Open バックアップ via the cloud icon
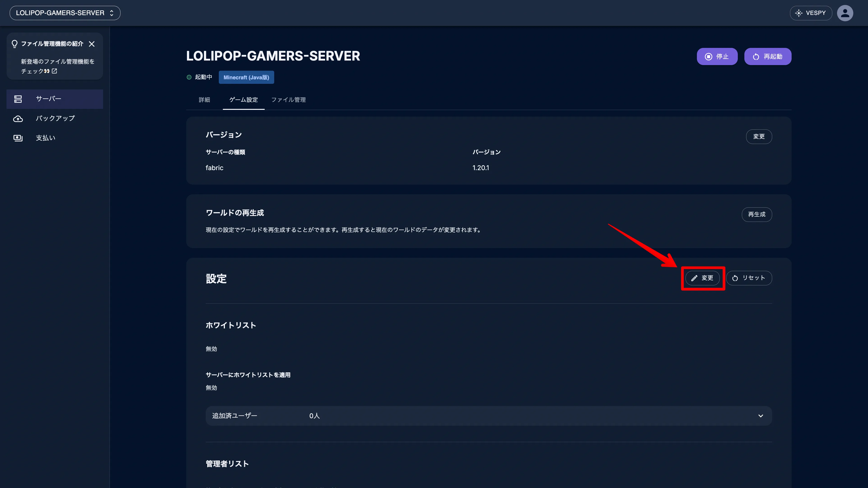Image resolution: width=868 pixels, height=488 pixels. point(18,119)
